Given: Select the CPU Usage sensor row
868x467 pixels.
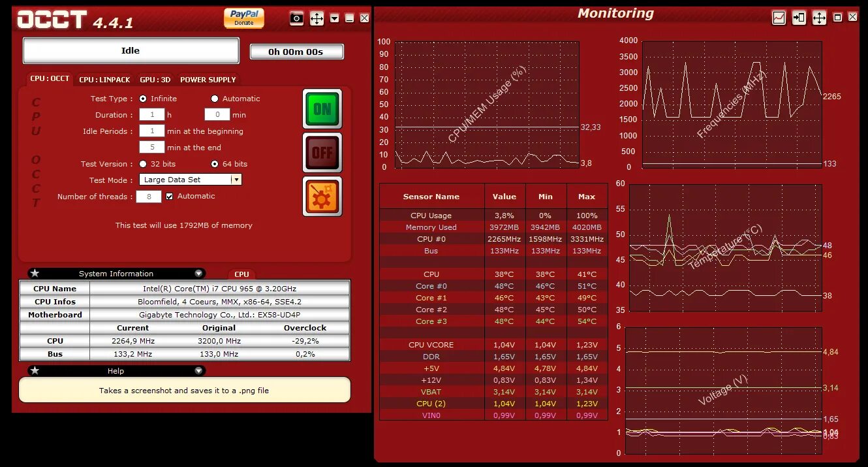Looking at the screenshot, I should 493,216.
